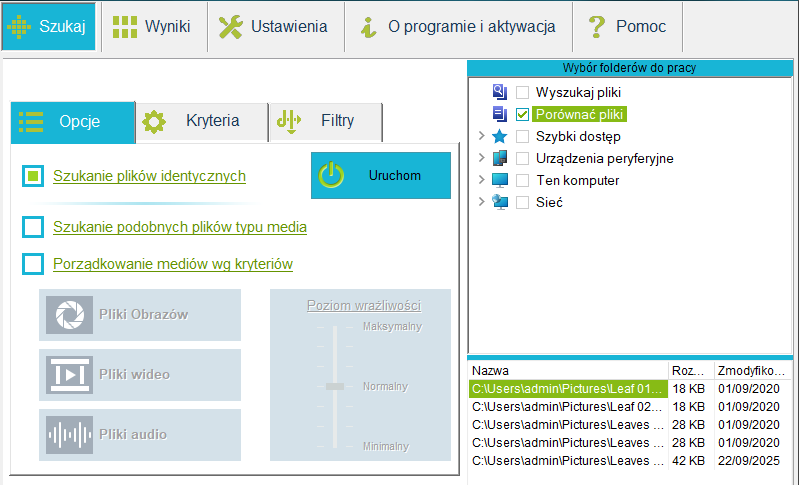Check the Ten komputer checkbox
800x485 pixels.
pyautogui.click(x=522, y=180)
